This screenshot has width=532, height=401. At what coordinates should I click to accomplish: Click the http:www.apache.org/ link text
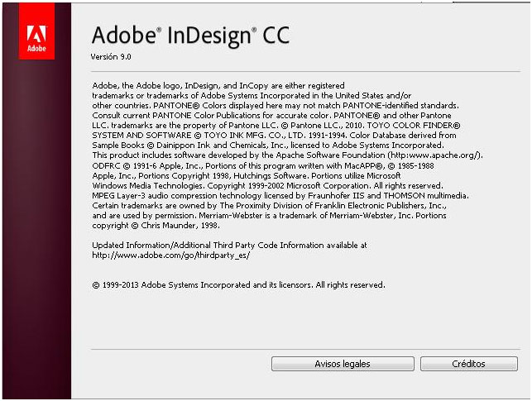(x=434, y=155)
